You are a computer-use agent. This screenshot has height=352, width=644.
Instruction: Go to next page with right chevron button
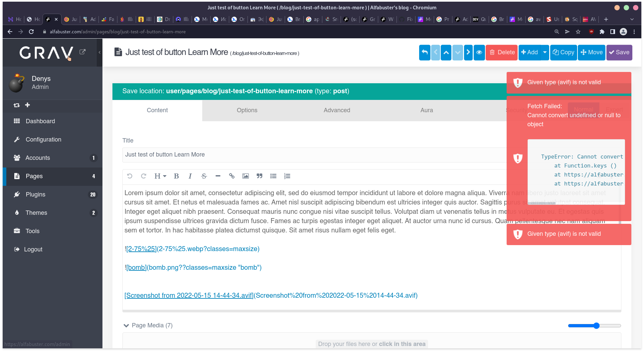pyautogui.click(x=468, y=52)
